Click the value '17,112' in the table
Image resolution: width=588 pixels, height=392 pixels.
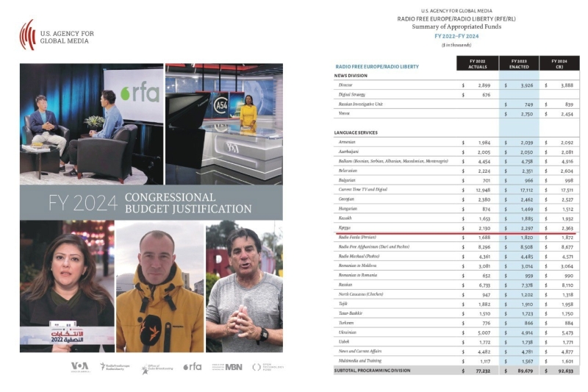526,190
